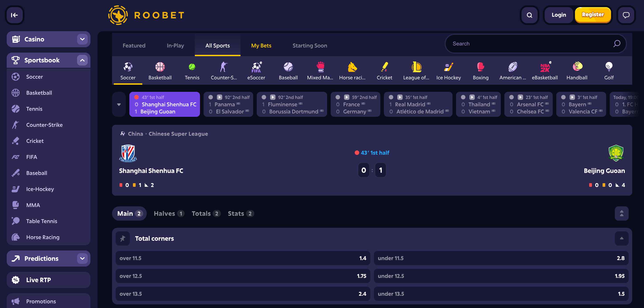644x308 pixels.
Task: Open the Arsenal FC vs Chelsea FC match card
Action: (x=528, y=104)
